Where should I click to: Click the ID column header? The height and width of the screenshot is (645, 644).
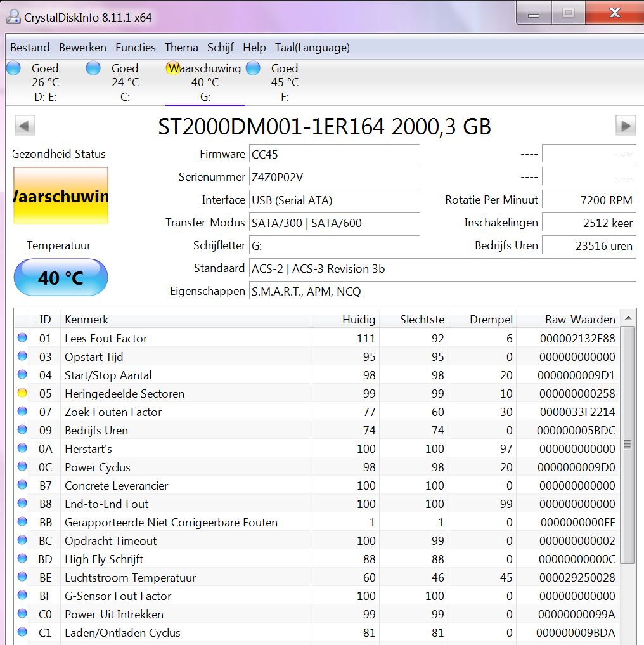(45, 320)
